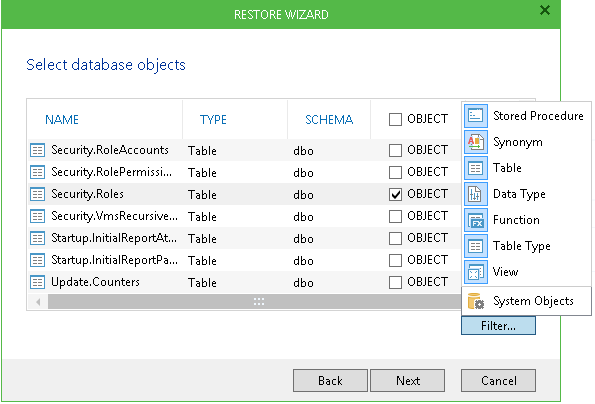Check OBJECT box for Security.RolePermissi...
This screenshot has height=404, width=595.
click(395, 172)
